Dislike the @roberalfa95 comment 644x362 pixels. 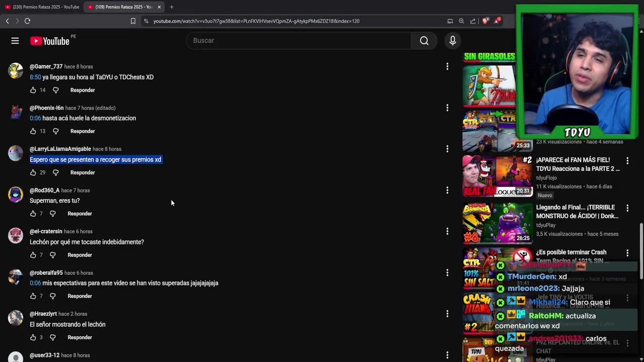coord(52,296)
